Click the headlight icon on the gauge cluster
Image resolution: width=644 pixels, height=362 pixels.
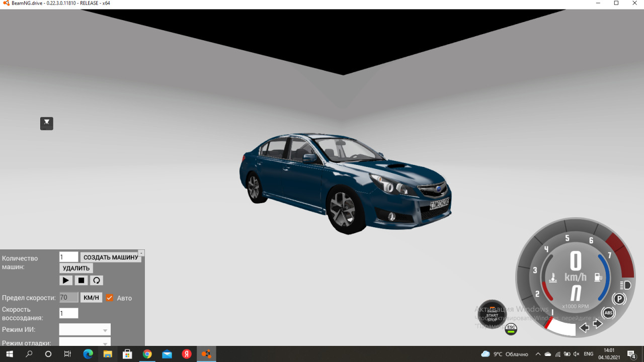point(624,286)
